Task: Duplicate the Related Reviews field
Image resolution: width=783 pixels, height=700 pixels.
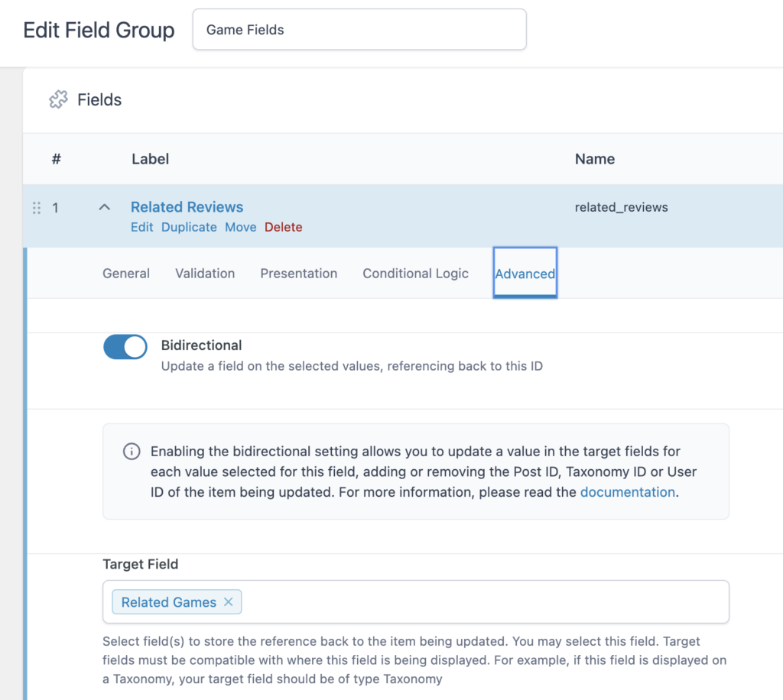Action: point(189,227)
